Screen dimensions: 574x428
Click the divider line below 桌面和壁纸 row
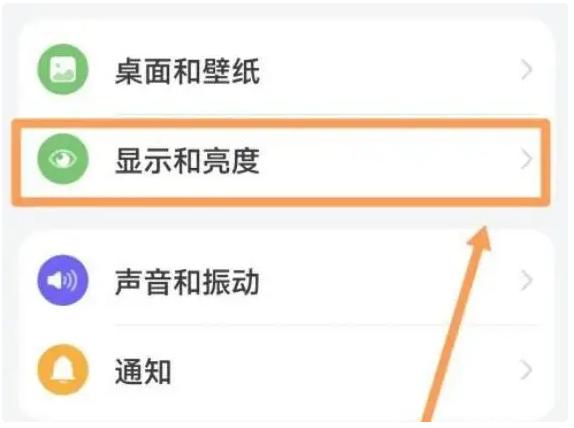click(x=328, y=115)
